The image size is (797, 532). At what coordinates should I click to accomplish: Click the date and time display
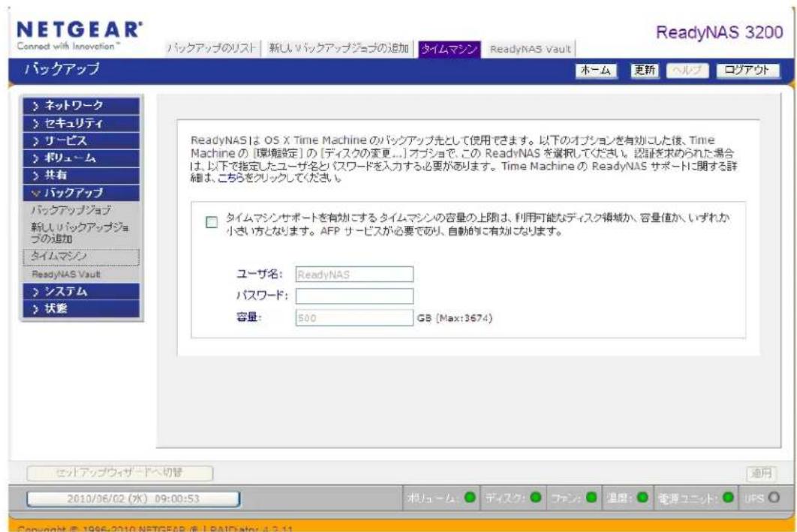click(x=133, y=498)
